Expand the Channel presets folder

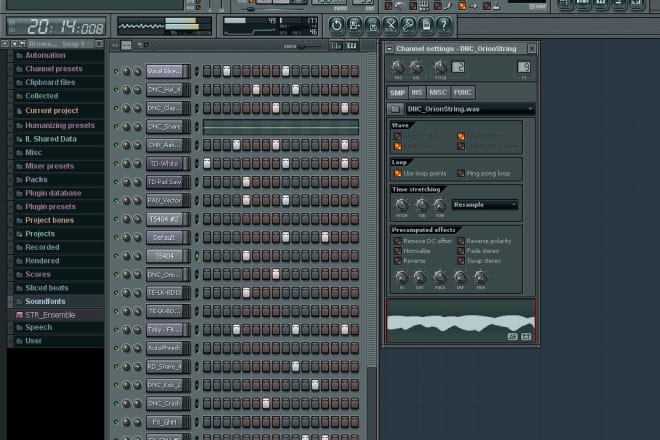coord(56,69)
